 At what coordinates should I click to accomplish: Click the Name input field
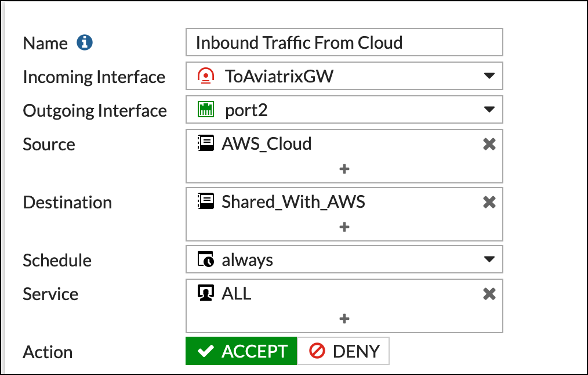click(344, 43)
